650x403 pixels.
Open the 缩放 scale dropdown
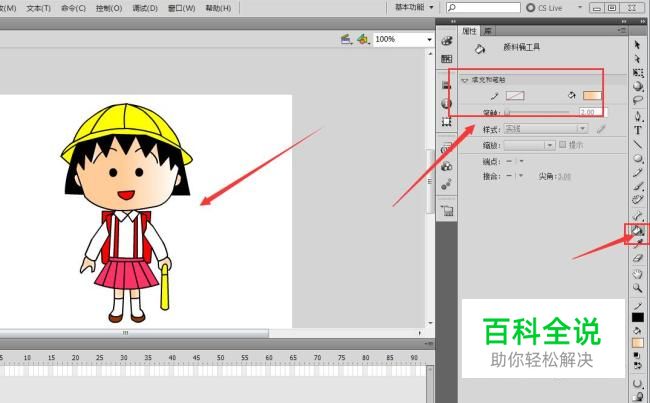click(x=529, y=145)
